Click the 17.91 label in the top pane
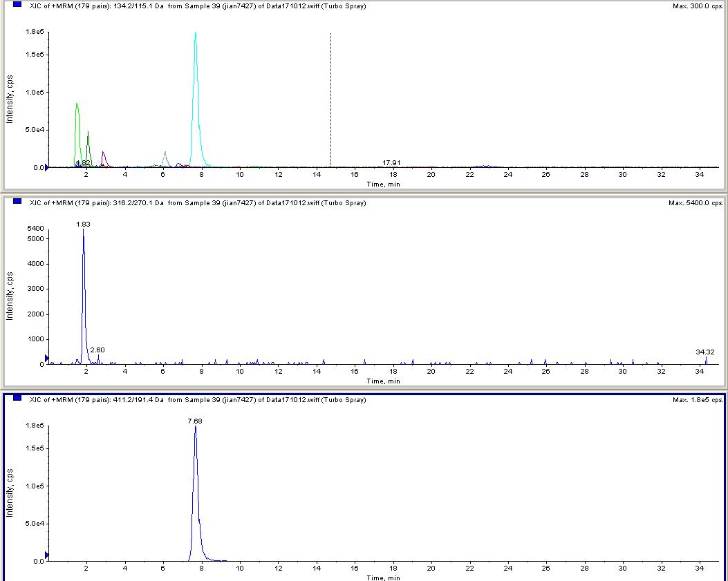 [392, 163]
